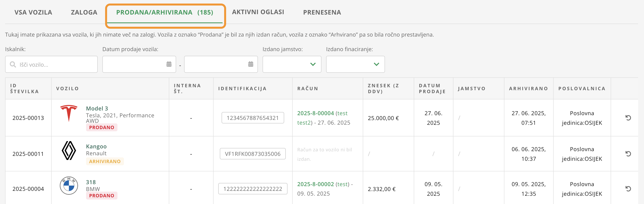Sort by the DATUM PRODAJE column header
This screenshot has height=204, width=644.
[x=432, y=88]
